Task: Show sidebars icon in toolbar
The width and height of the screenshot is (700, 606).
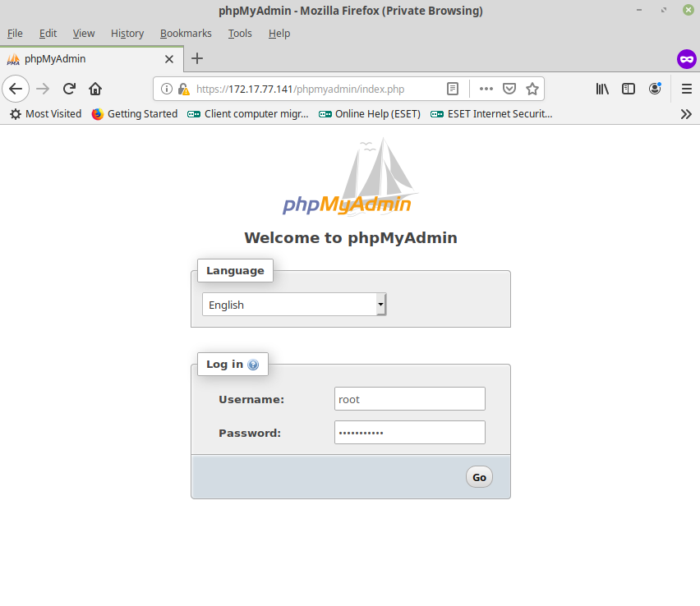Action: (x=629, y=90)
